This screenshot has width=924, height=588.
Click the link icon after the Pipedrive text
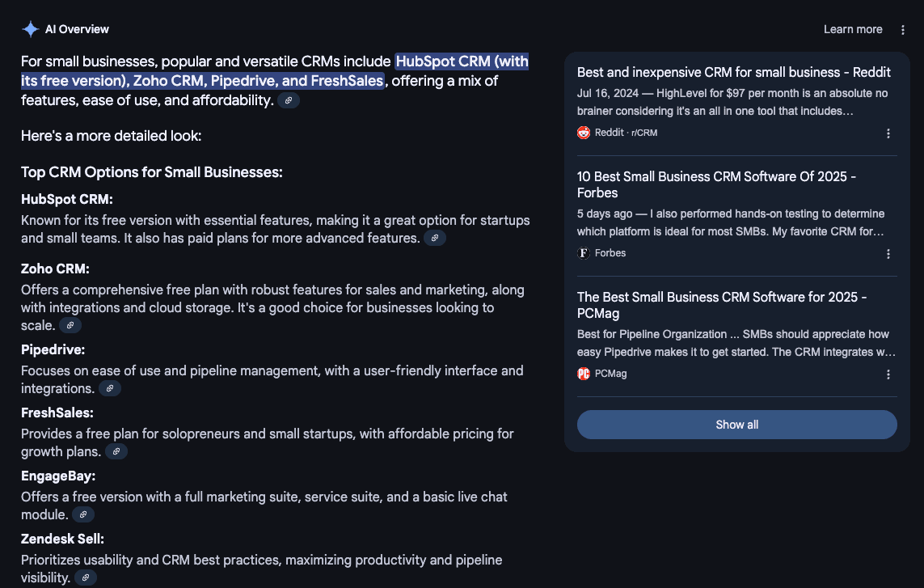point(109,388)
